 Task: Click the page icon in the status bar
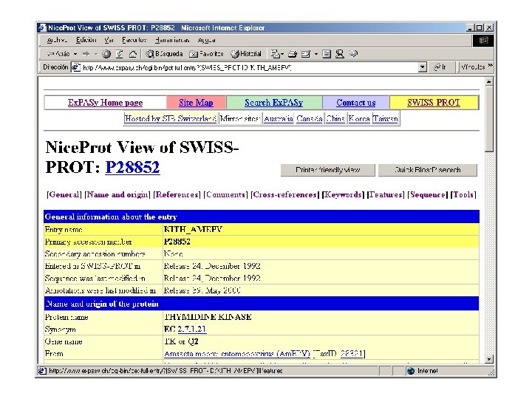[x=42, y=371]
